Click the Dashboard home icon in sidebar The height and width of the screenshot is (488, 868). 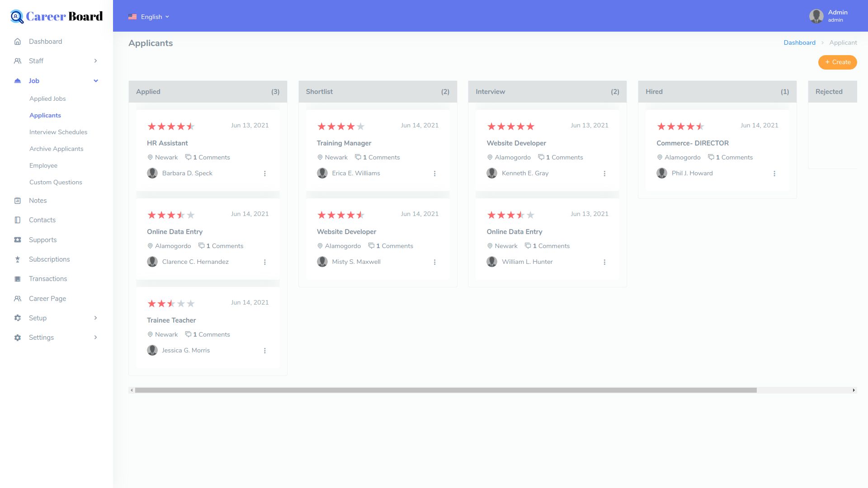18,42
